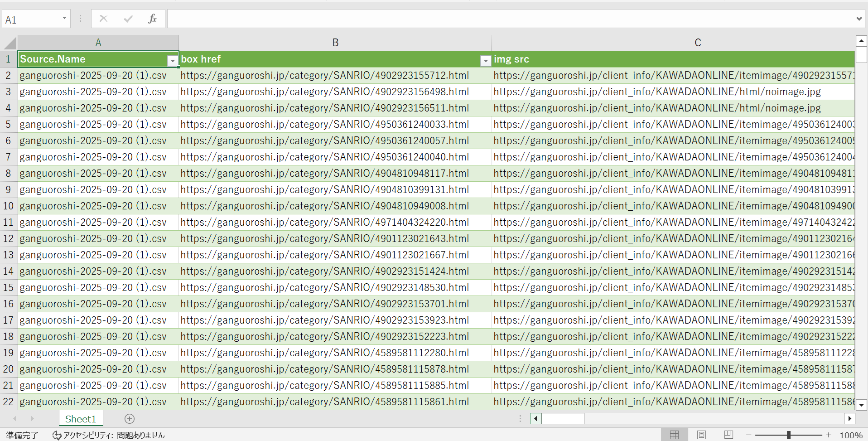Switch to Page Break Preview icon
Viewport: 868px width, 441px height.
pyautogui.click(x=728, y=435)
